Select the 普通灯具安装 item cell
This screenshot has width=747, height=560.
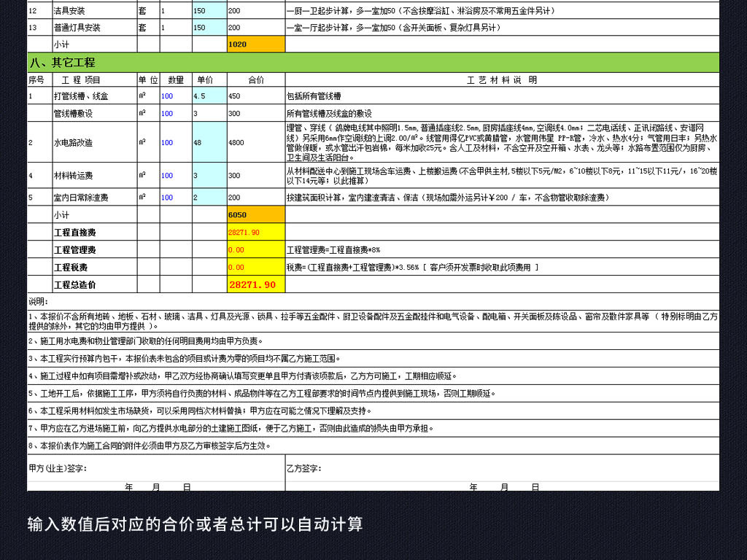point(95,28)
